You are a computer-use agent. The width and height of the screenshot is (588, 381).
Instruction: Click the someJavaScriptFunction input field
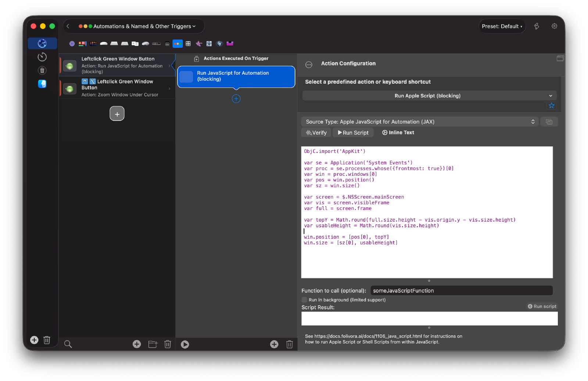(461, 291)
